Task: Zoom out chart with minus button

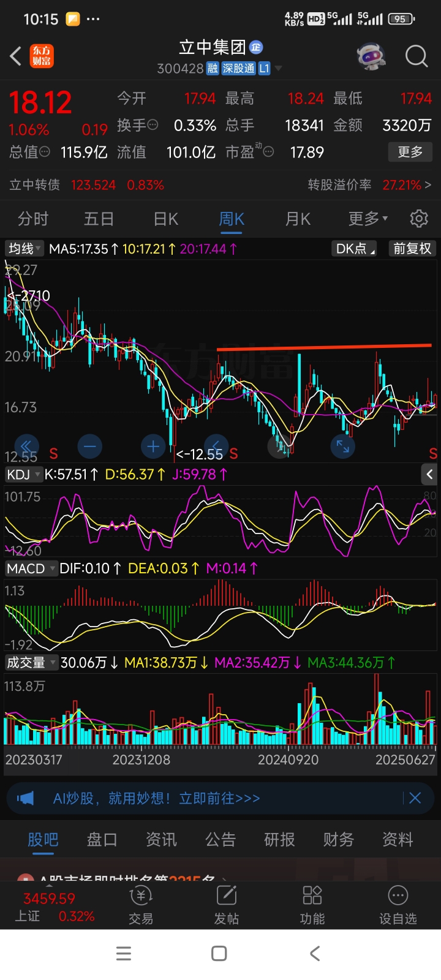Action: [89, 447]
